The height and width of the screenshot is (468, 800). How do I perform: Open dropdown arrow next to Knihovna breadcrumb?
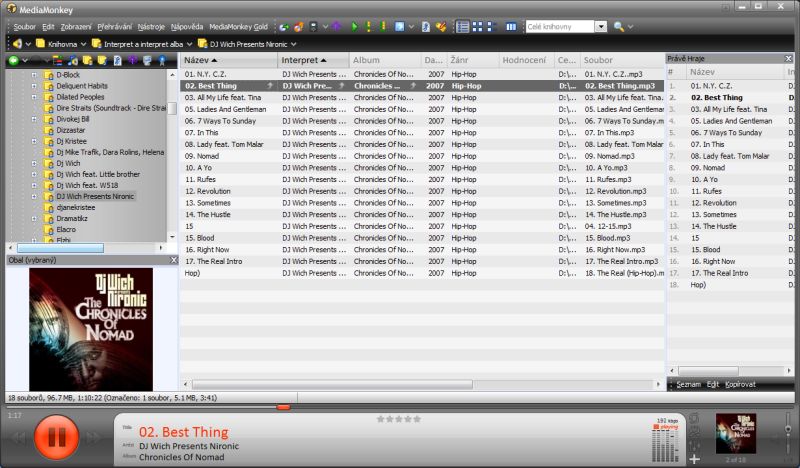[84, 44]
